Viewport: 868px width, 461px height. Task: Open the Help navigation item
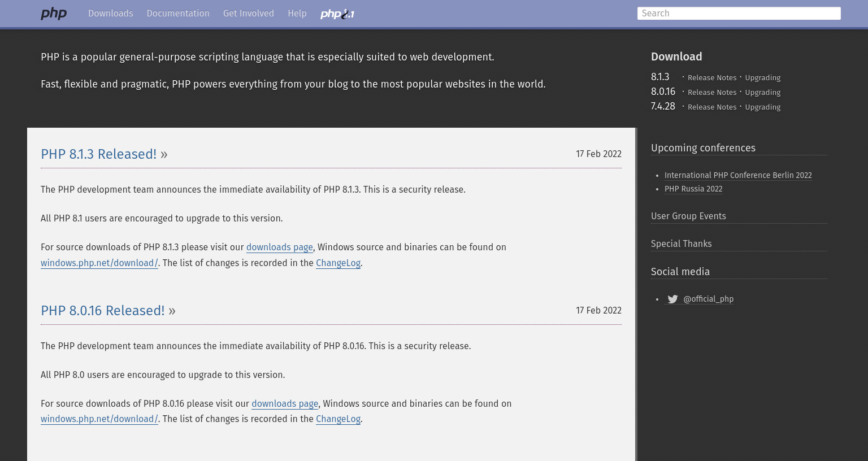297,13
